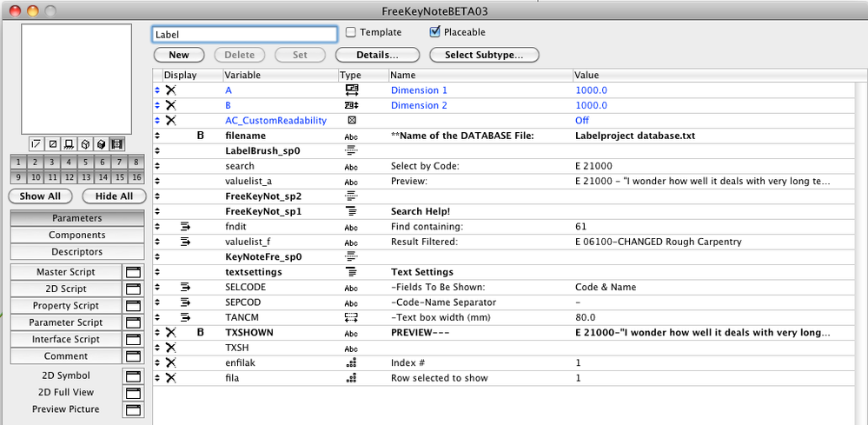Click the hidden X icon for AC_CustomReadability
The width and height of the screenshot is (868, 425).
pyautogui.click(x=171, y=121)
